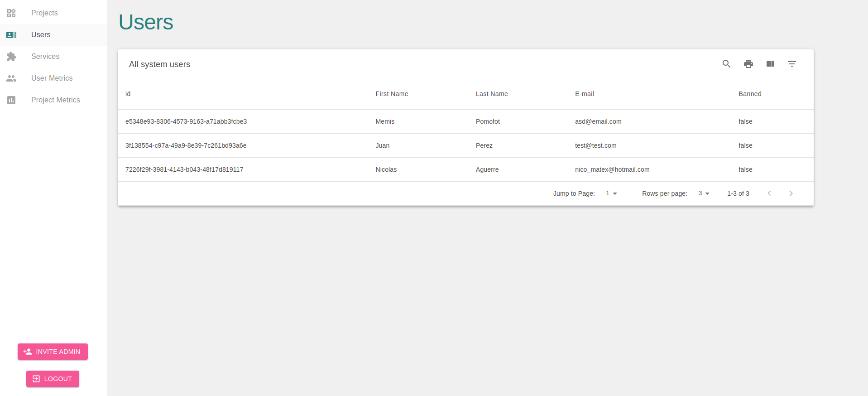Click the Projects sidebar icon

pyautogui.click(x=11, y=13)
